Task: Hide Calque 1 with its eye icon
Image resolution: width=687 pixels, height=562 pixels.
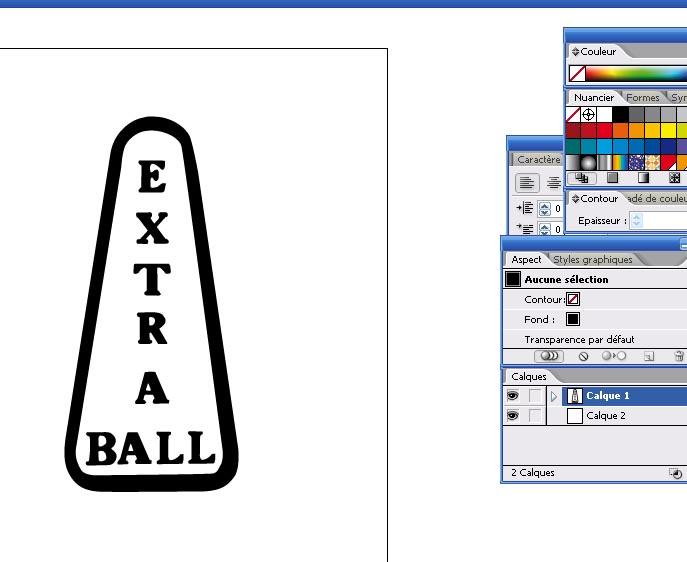Action: coord(513,396)
